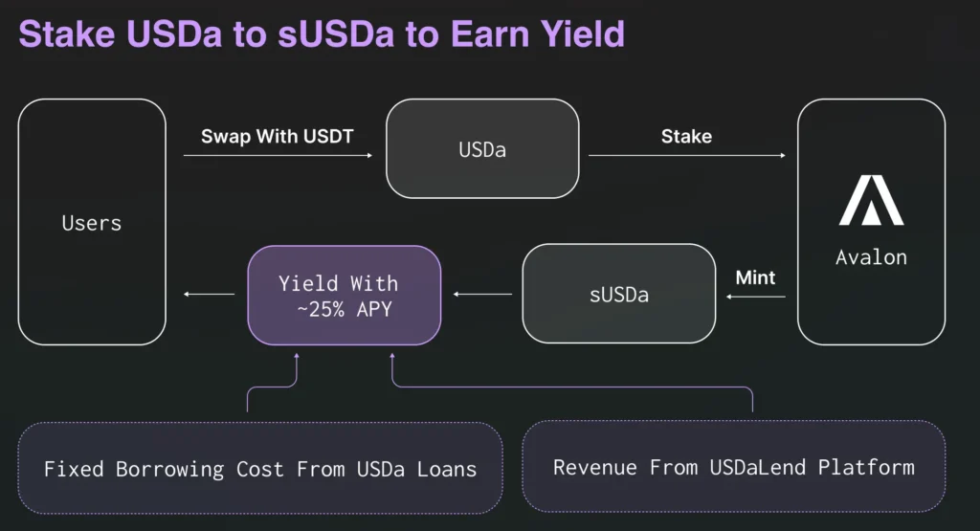Click the slide title heading
980x531 pixels.
click(x=322, y=33)
